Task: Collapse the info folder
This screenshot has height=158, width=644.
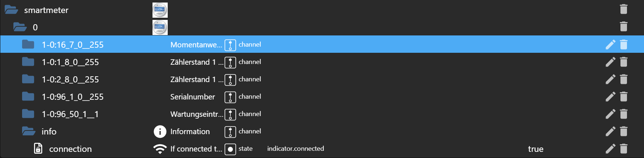Action: click(x=29, y=131)
